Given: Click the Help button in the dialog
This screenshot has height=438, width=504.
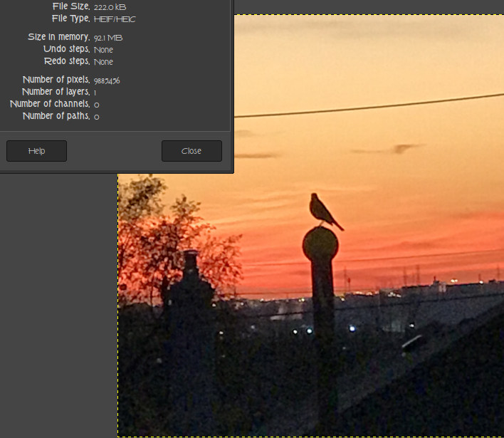Looking at the screenshot, I should [x=36, y=151].
